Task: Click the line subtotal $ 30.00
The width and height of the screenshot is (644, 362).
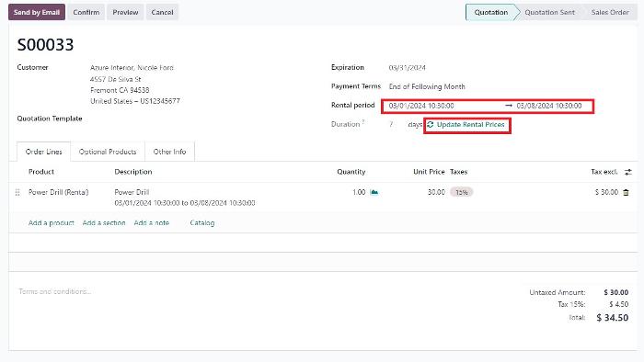Action: click(x=606, y=192)
